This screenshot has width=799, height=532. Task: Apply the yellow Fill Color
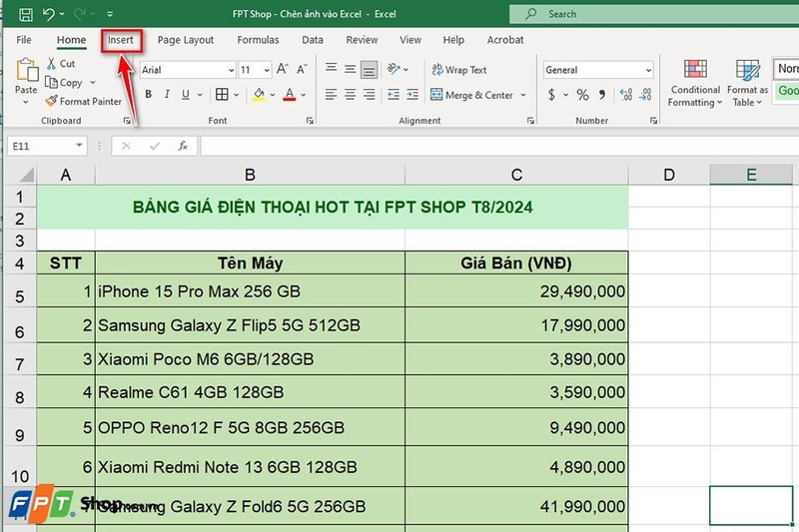[259, 94]
